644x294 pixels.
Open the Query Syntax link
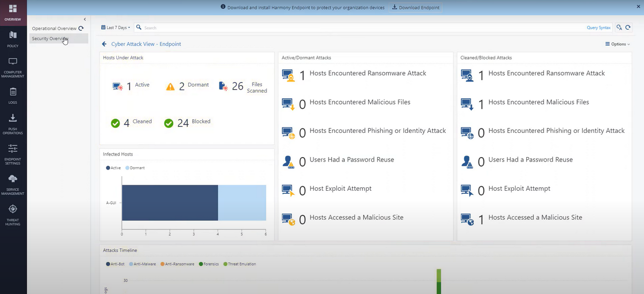598,28
